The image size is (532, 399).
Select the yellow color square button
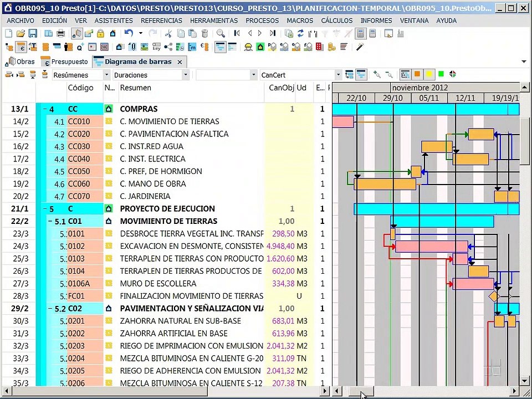click(429, 74)
